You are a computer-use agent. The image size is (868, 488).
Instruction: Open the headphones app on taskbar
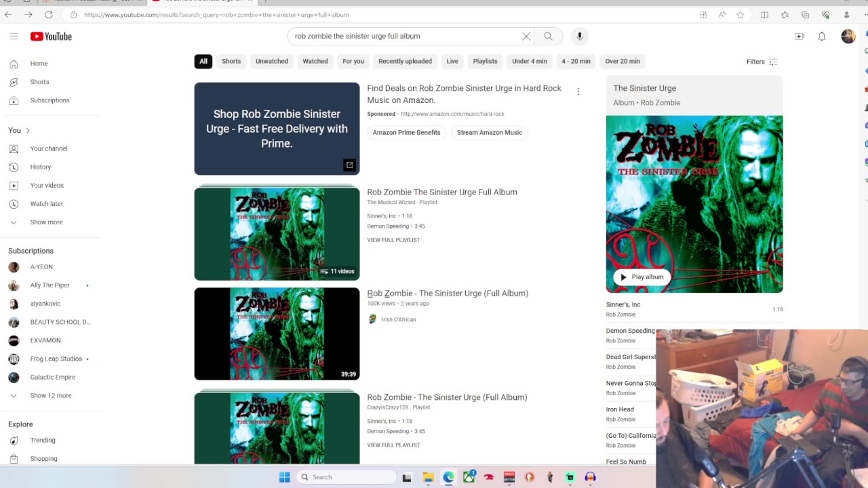(591, 477)
